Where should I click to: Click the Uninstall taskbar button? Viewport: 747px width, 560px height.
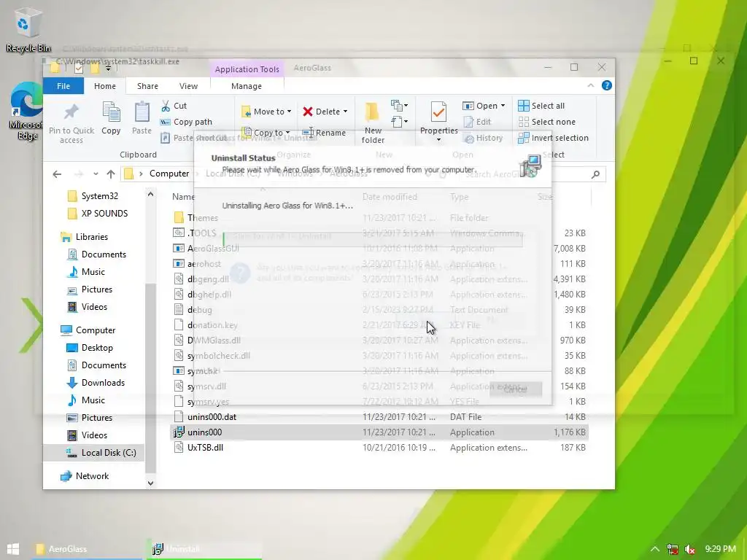[x=204, y=549]
